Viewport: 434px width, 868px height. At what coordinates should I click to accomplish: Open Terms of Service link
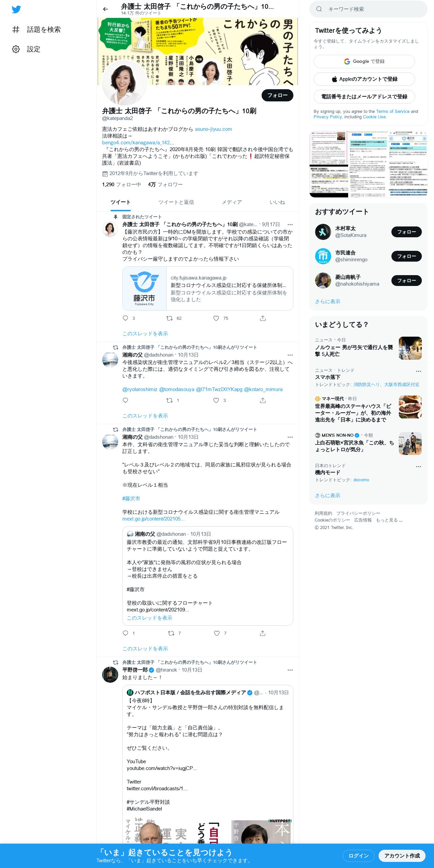click(x=393, y=112)
